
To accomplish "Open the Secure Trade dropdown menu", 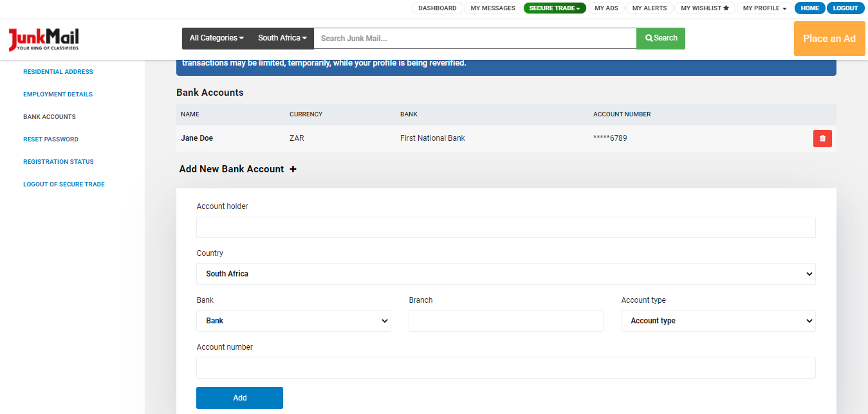I will 554,8.
